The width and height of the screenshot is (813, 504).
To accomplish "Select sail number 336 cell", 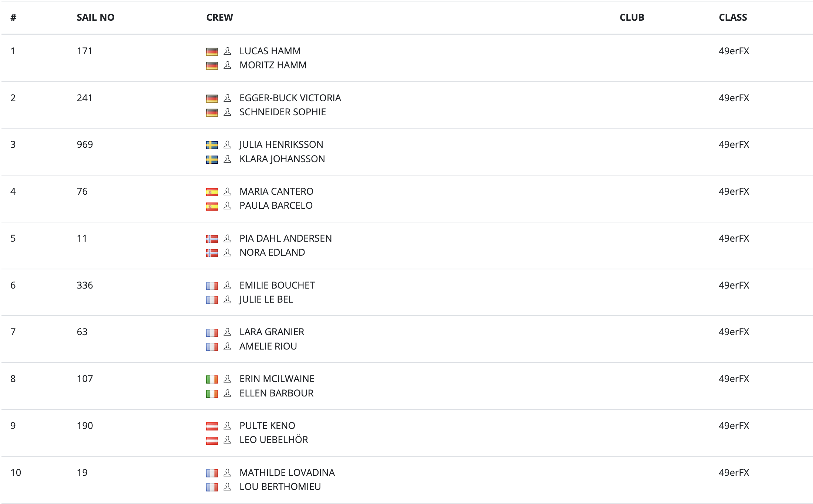I will coord(85,285).
